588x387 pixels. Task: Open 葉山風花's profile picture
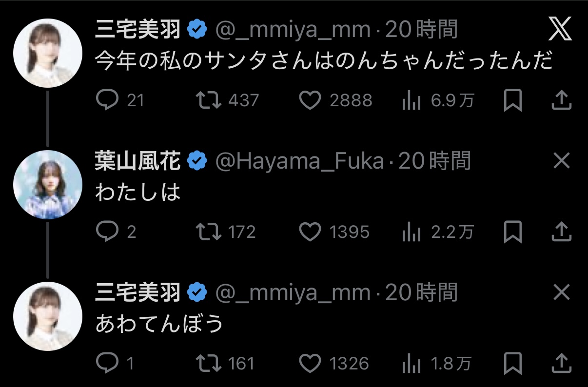pyautogui.click(x=47, y=184)
